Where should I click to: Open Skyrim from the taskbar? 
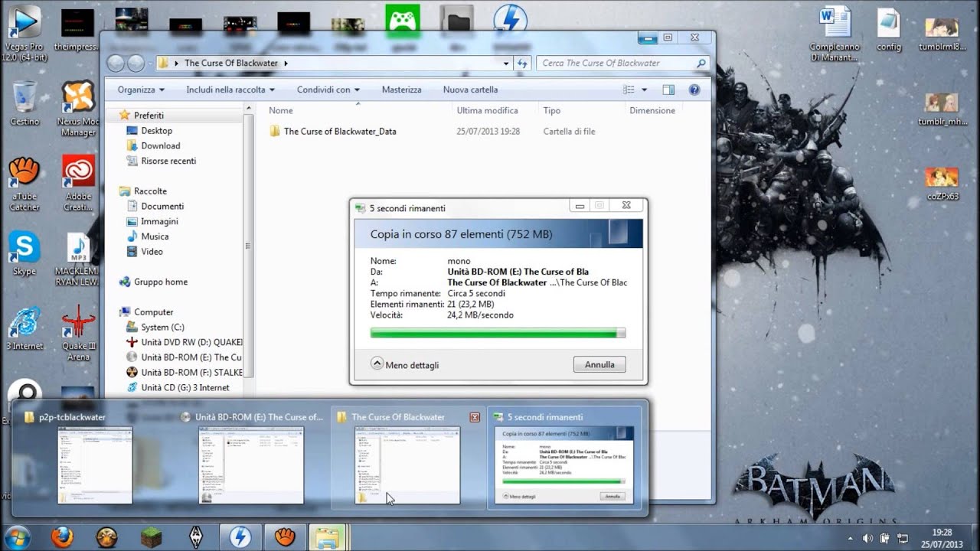click(x=195, y=537)
